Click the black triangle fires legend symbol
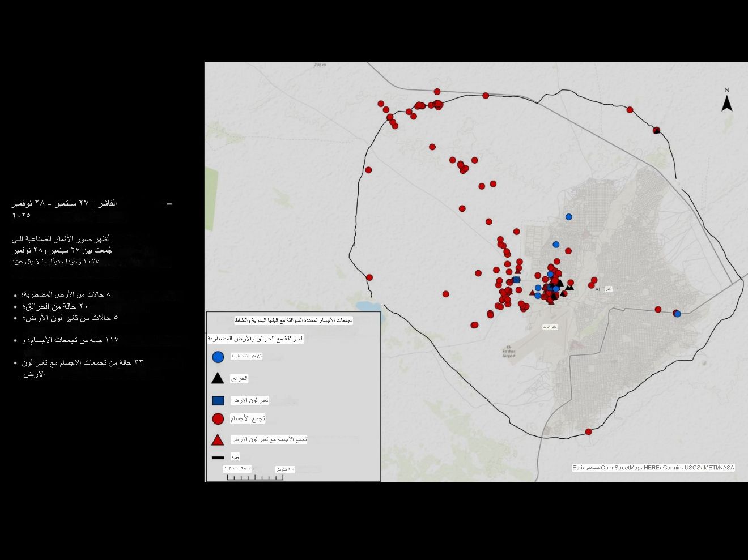The image size is (748, 560). (x=218, y=378)
